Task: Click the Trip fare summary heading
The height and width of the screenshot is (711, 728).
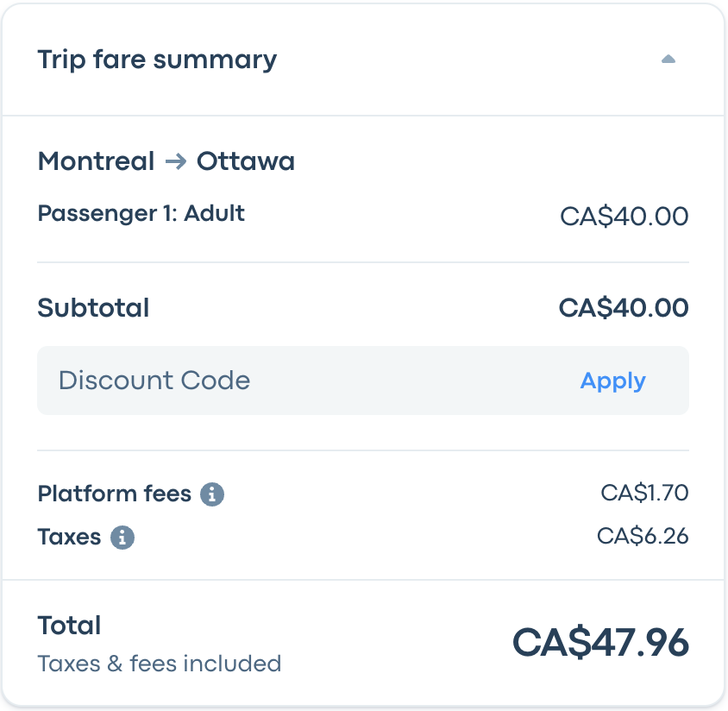Action: 157,60
